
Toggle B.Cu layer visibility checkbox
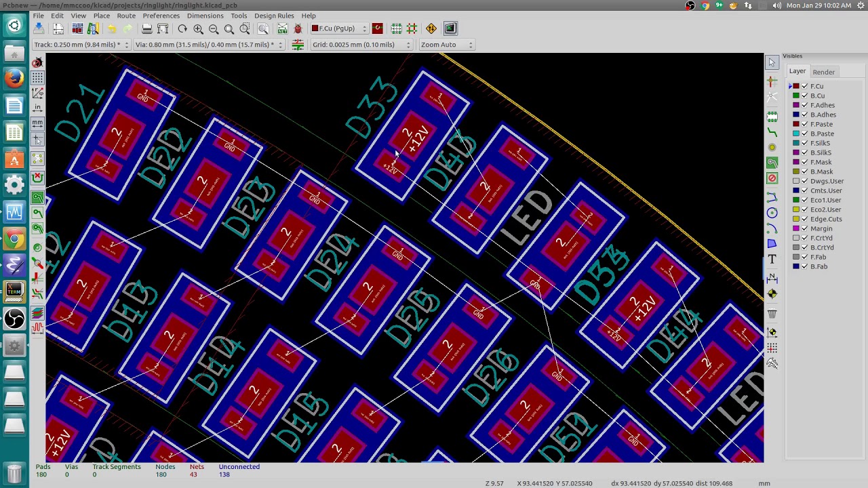(x=804, y=96)
